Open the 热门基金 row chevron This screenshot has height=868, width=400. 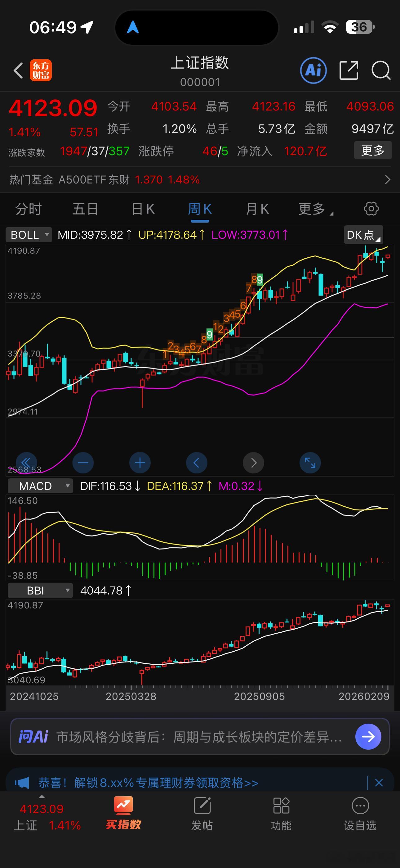(388, 180)
